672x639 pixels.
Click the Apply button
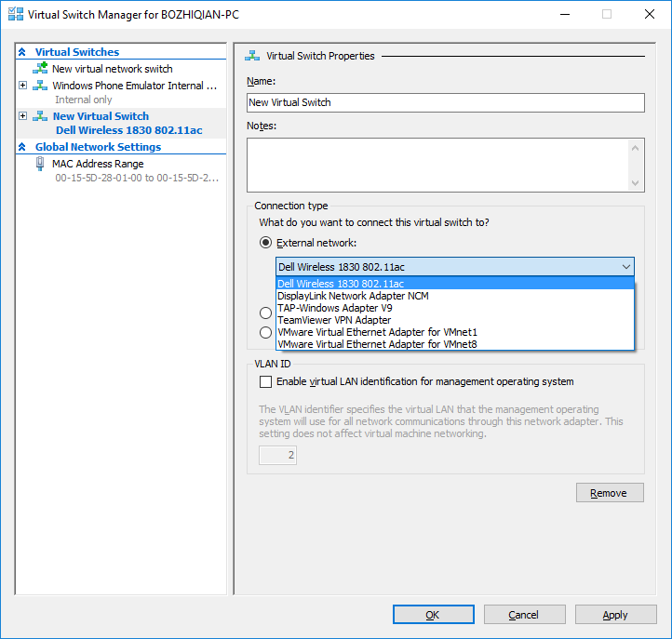coord(616,615)
